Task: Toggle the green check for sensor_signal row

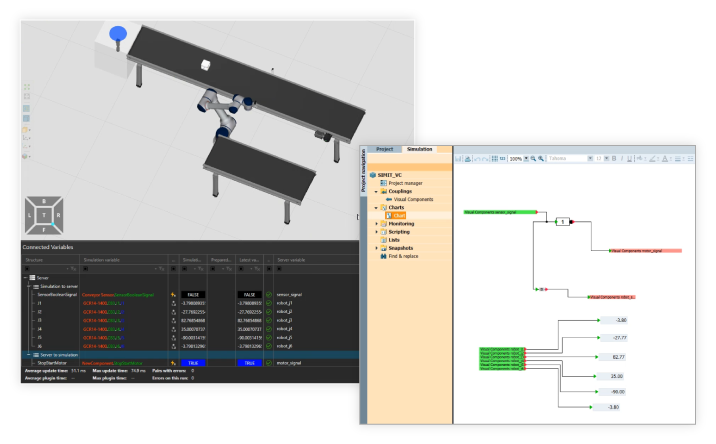Action: tap(268, 295)
